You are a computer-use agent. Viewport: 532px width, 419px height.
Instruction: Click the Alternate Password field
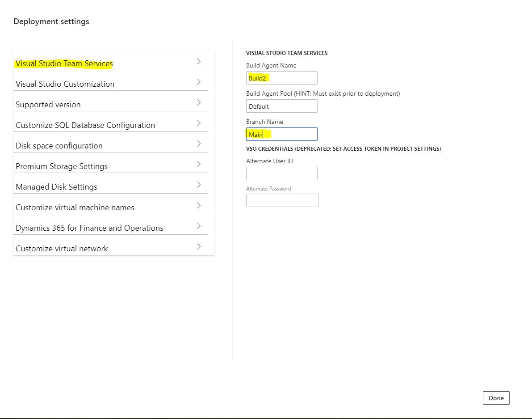click(x=282, y=200)
